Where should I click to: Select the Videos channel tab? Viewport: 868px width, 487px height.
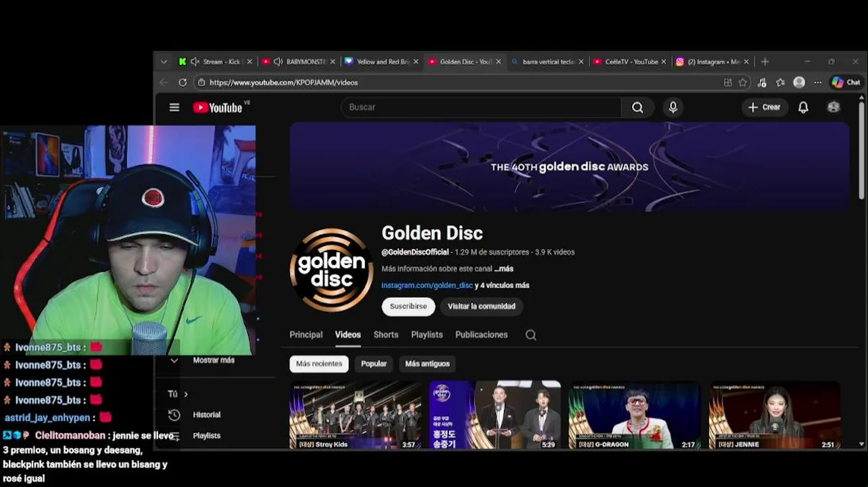[x=348, y=335]
